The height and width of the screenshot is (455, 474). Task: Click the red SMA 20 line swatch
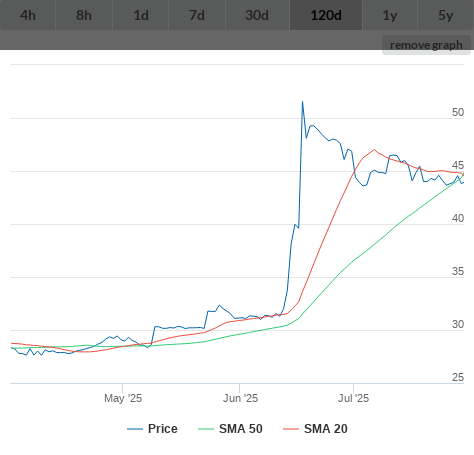[x=291, y=429]
